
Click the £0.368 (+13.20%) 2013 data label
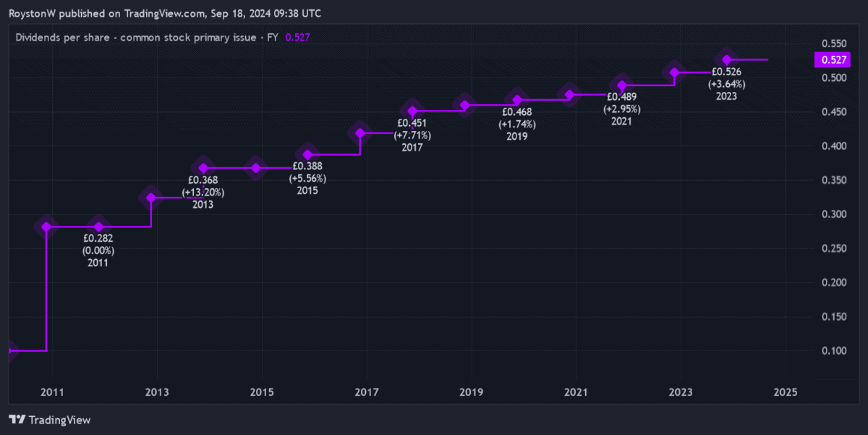(203, 193)
